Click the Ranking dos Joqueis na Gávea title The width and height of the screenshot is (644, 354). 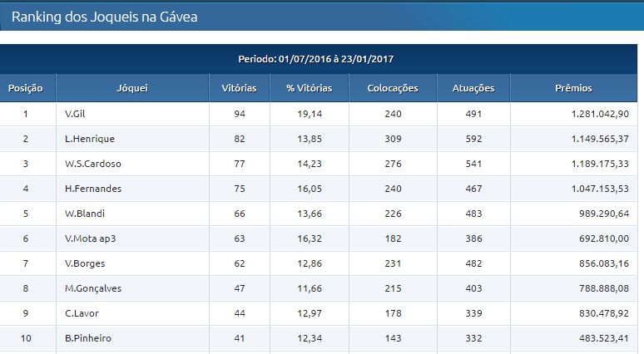[x=104, y=17]
